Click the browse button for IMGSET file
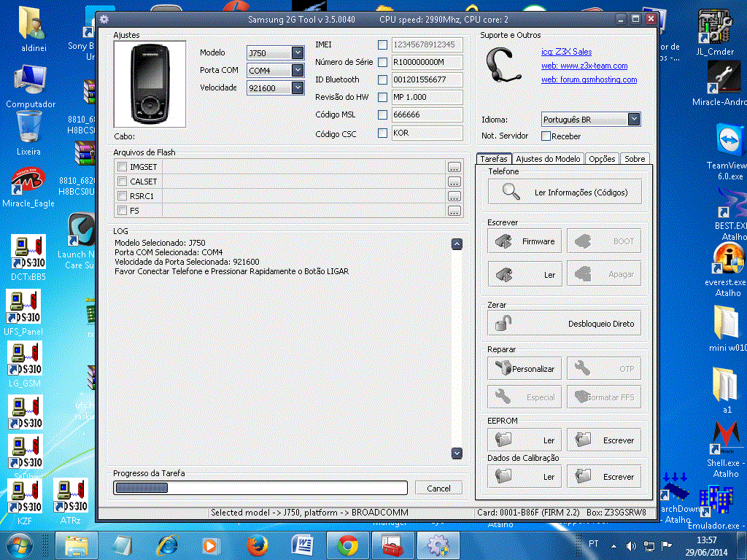The image size is (747, 560). [x=454, y=167]
